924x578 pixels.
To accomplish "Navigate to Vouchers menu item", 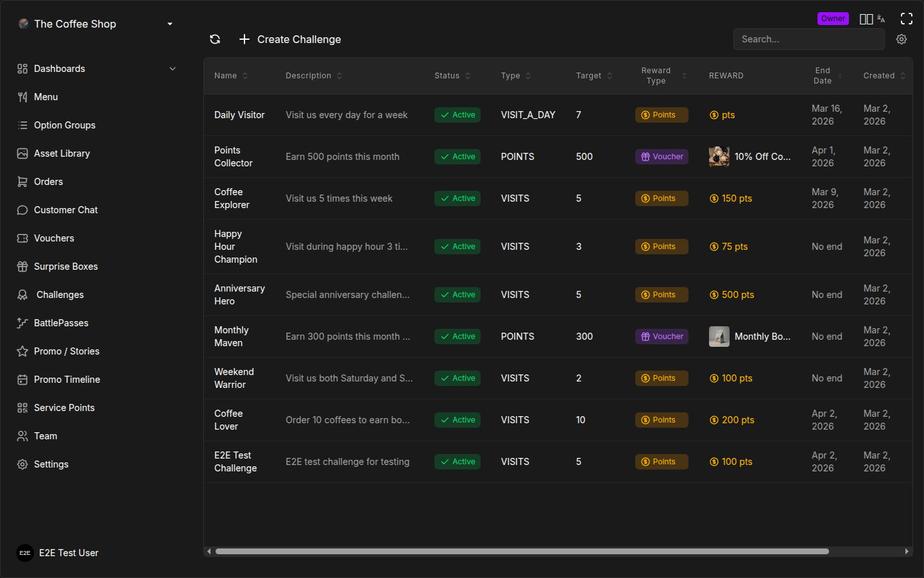I will [x=54, y=238].
